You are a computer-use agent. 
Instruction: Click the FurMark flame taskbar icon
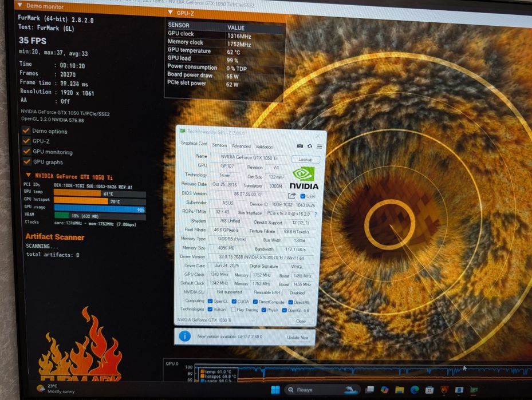coord(444,390)
